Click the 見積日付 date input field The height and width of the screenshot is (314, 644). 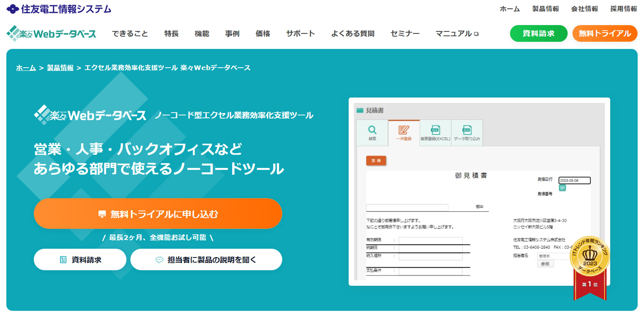pyautogui.click(x=574, y=180)
